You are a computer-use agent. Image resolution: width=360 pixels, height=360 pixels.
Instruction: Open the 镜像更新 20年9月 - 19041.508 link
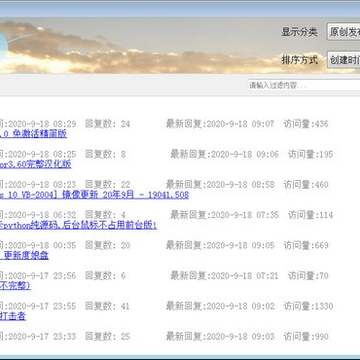pyautogui.click(x=94, y=195)
